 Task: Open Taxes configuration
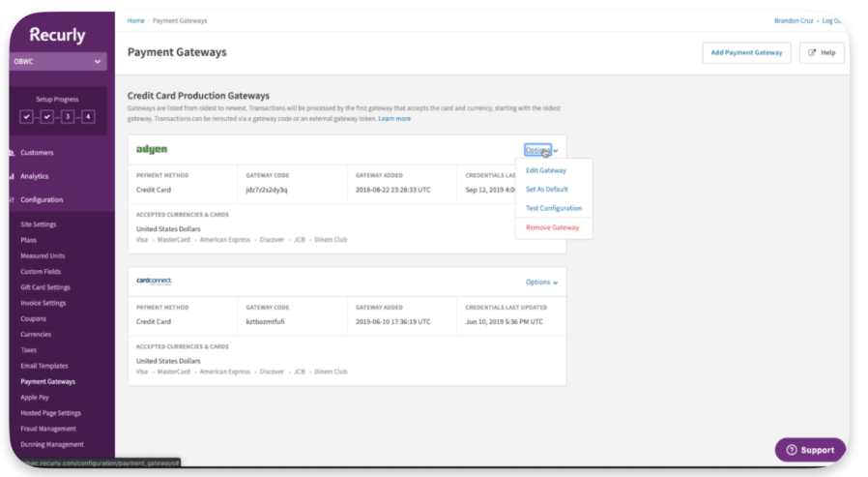tap(28, 350)
